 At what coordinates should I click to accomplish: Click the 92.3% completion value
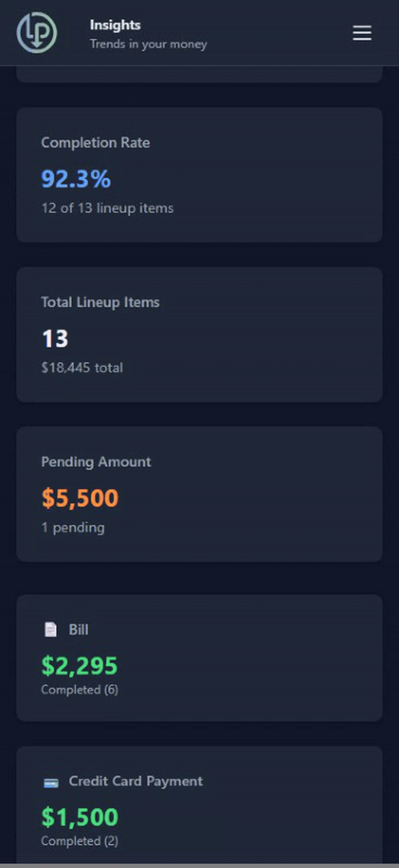pos(76,179)
